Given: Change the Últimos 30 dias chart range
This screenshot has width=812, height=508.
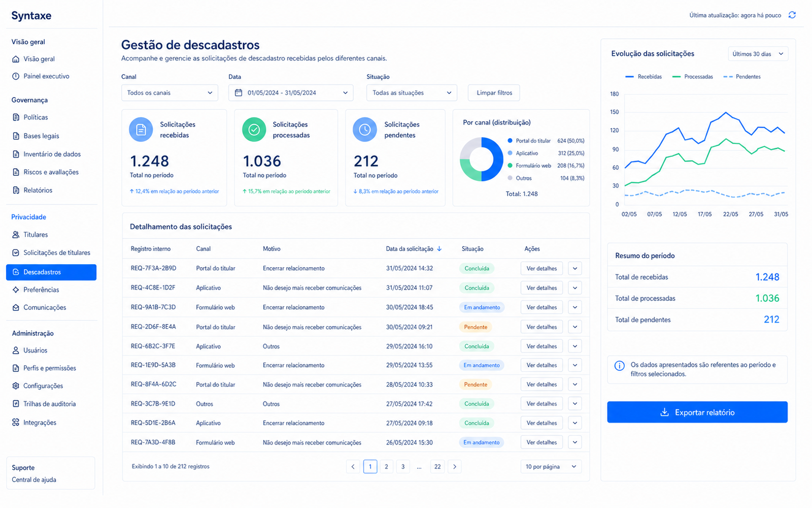Looking at the screenshot, I should (758, 54).
